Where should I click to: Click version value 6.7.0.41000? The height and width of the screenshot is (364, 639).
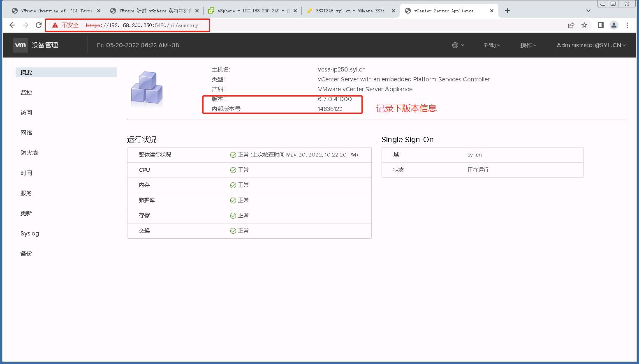pos(335,99)
